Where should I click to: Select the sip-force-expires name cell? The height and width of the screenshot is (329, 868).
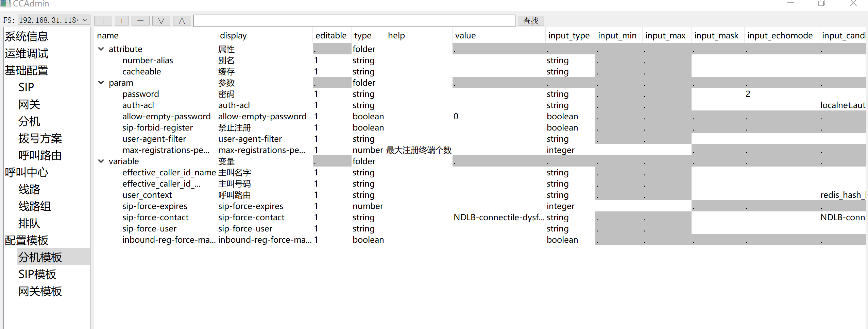155,206
